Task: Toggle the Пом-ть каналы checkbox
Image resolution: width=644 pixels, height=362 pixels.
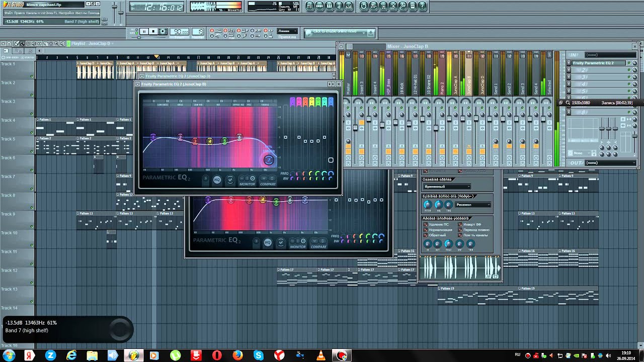Action: tap(460, 235)
